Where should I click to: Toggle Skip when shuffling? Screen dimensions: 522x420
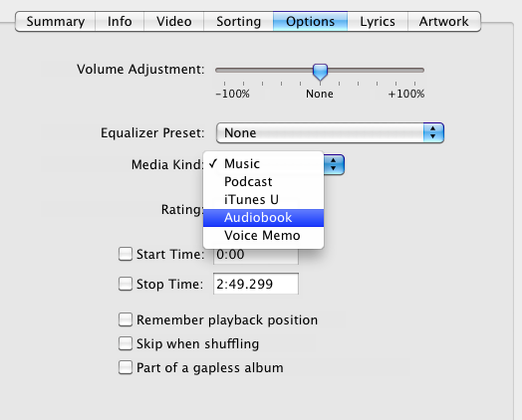pyautogui.click(x=126, y=343)
